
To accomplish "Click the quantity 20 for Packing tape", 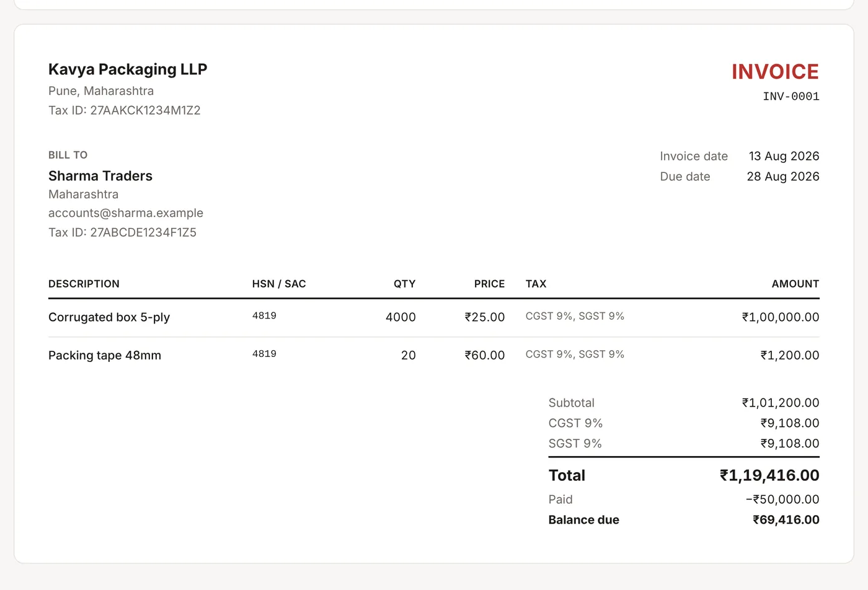I will click(409, 356).
